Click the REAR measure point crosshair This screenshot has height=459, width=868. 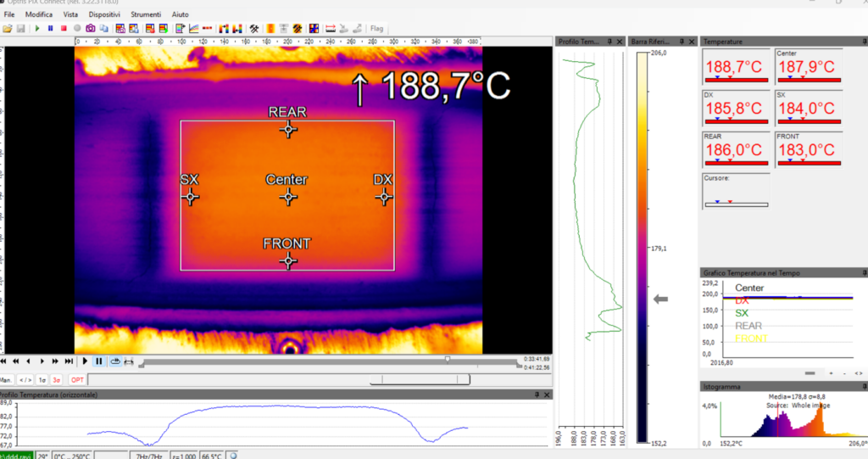[288, 130]
